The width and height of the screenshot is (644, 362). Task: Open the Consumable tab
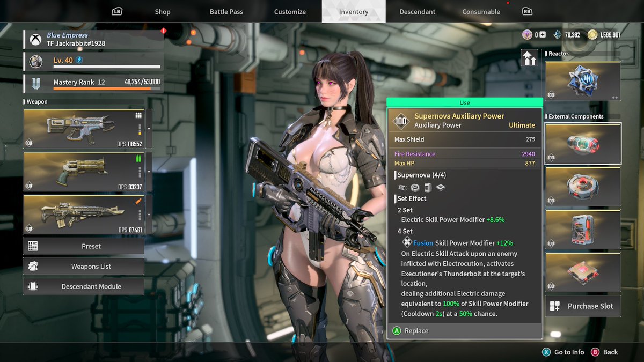pos(481,12)
